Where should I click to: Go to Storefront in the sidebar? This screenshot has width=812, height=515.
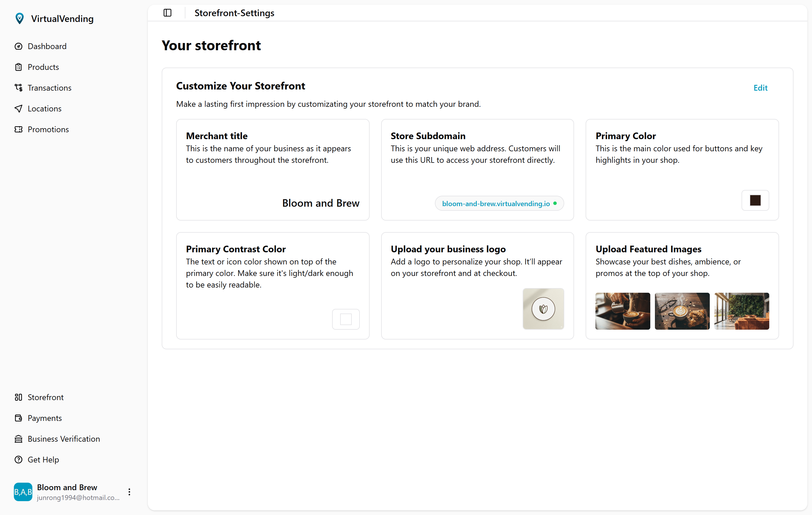46,397
